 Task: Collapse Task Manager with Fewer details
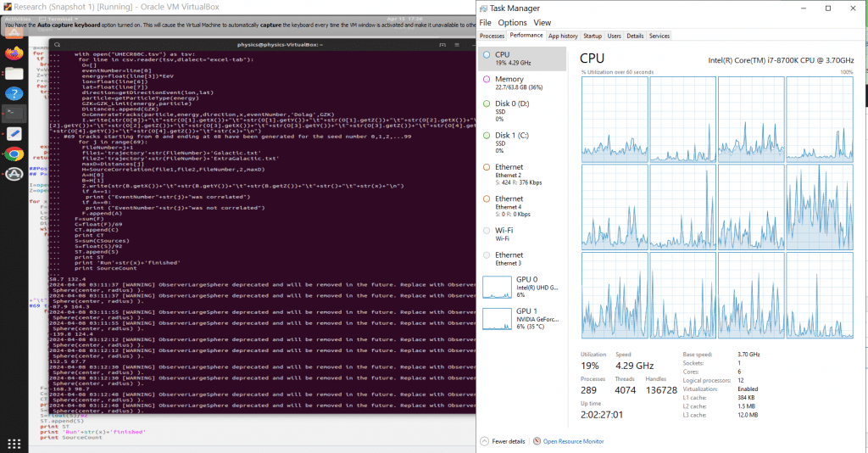click(503, 441)
